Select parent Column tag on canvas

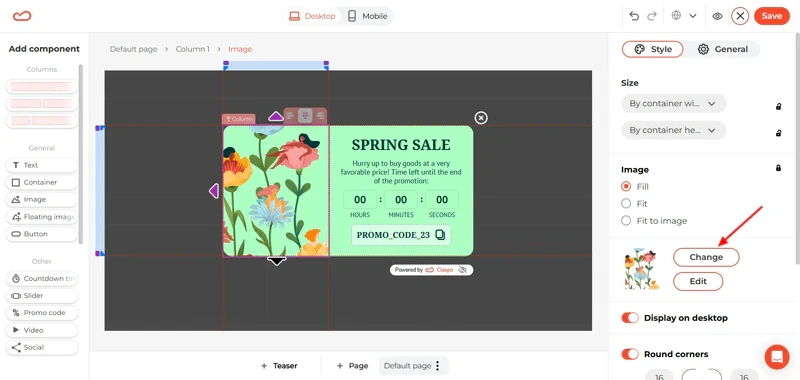click(x=238, y=119)
